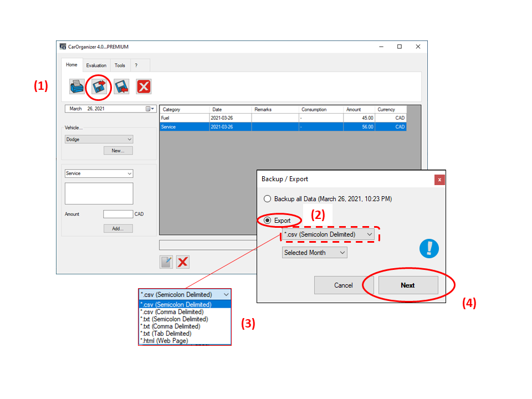Screen dimensions: 532x399
Task: Click the red X toolbar icon
Action: [144, 86]
